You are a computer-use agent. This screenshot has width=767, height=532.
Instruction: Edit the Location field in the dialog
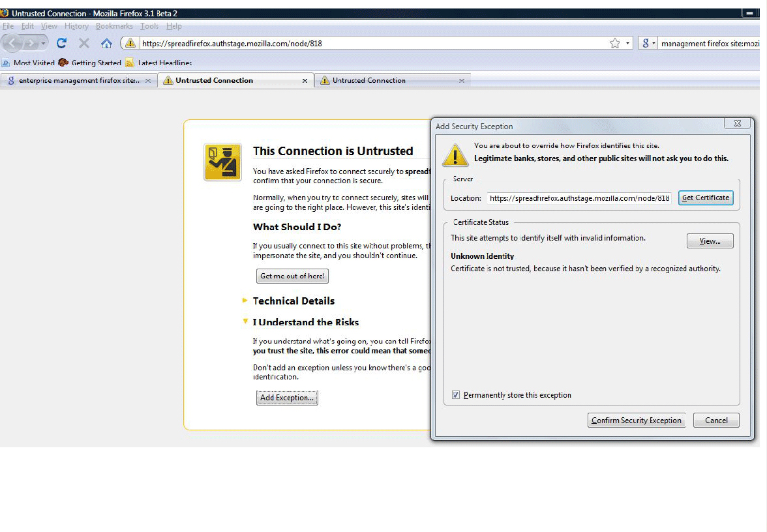click(579, 198)
